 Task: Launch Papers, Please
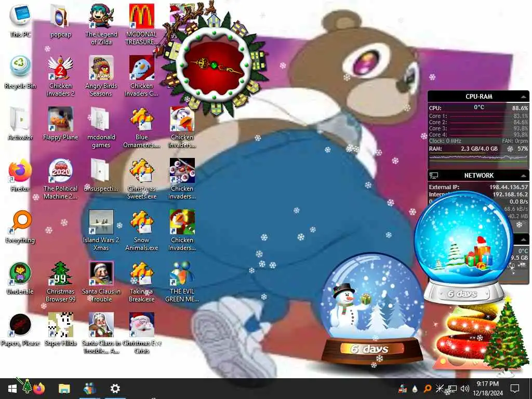pos(20,330)
